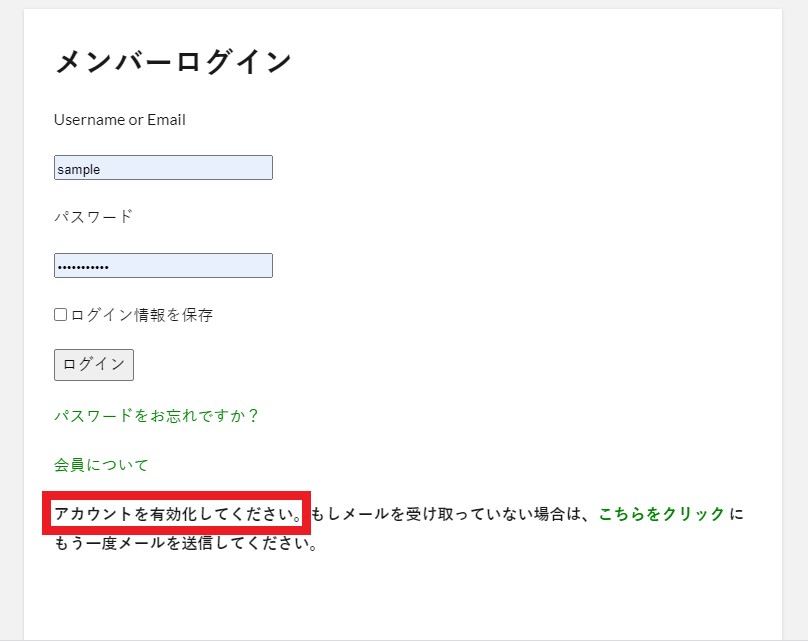
Task: Click into the パスワード input field
Action: pos(162,266)
